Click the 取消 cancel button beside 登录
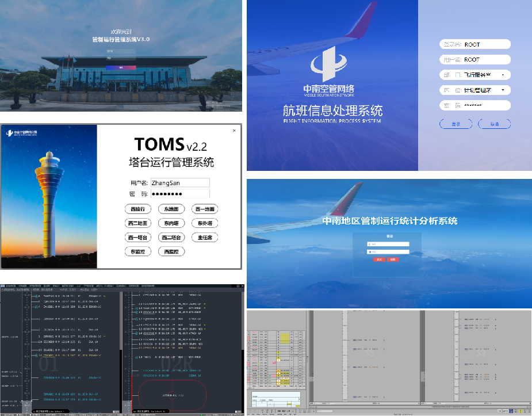Image resolution: width=532 pixels, height=416 pixels. click(495, 124)
